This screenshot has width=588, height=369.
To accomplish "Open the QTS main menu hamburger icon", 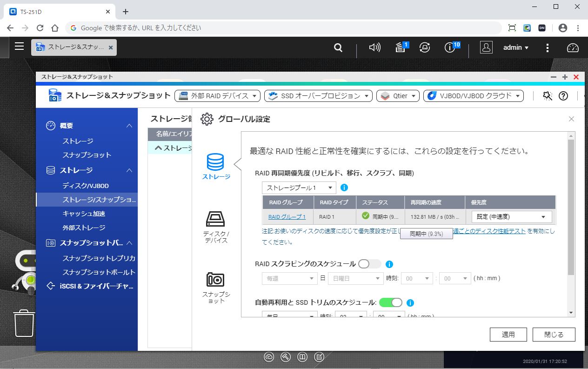I will pos(19,47).
